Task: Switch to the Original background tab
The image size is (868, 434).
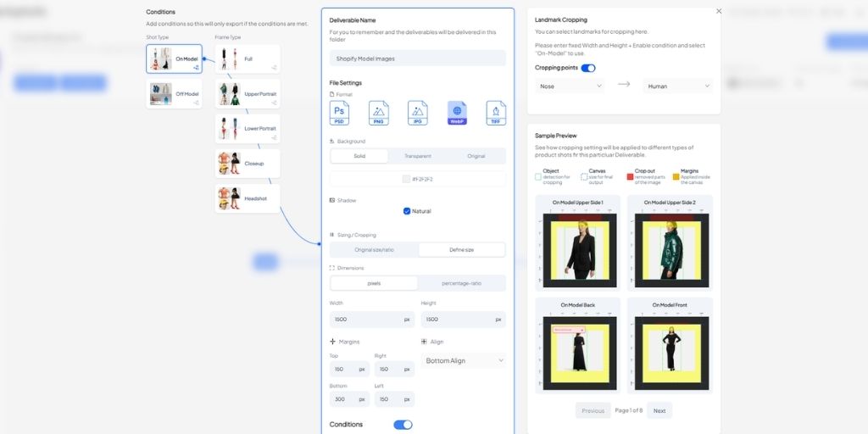Action: pyautogui.click(x=476, y=156)
